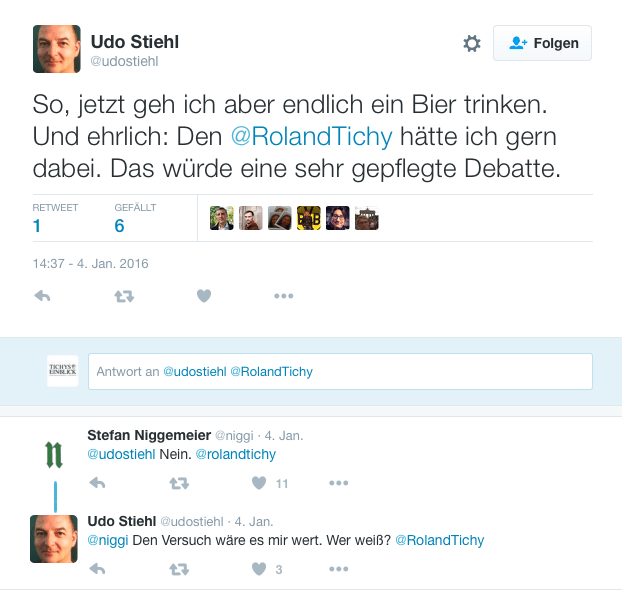Open more options on Udo Stiehl's reply
This screenshot has height=594, width=622.
point(339,569)
